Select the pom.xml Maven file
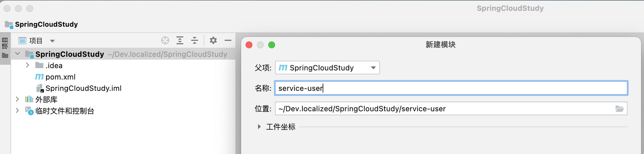The height and width of the screenshot is (154, 644). 55,77
